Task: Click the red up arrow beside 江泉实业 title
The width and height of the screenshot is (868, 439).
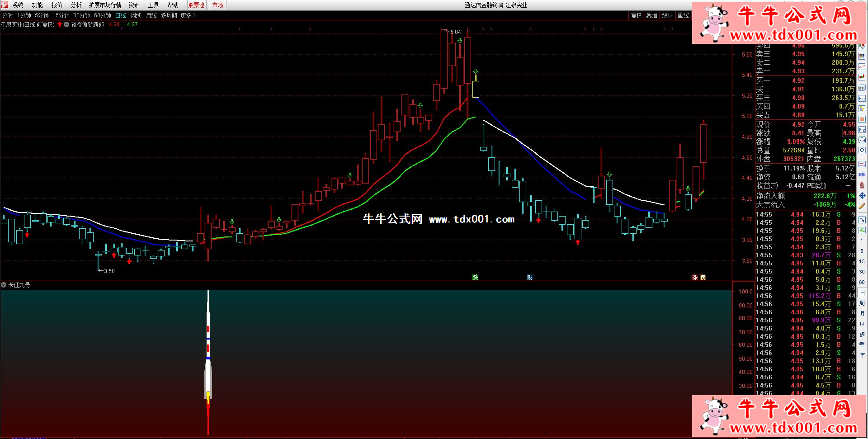Action: pos(60,24)
